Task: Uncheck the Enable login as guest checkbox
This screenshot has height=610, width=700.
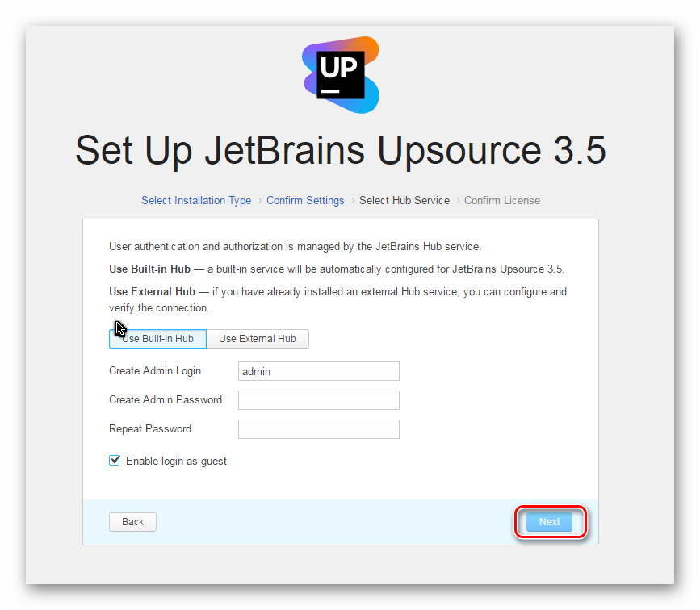Action: coord(115,461)
